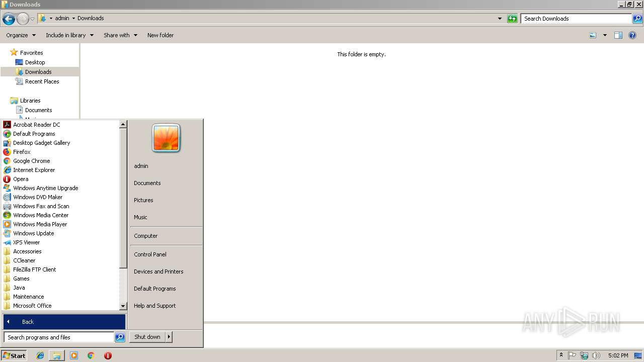The height and width of the screenshot is (362, 644).
Task: Click the search magnifier in Start menu
Action: [x=120, y=337]
